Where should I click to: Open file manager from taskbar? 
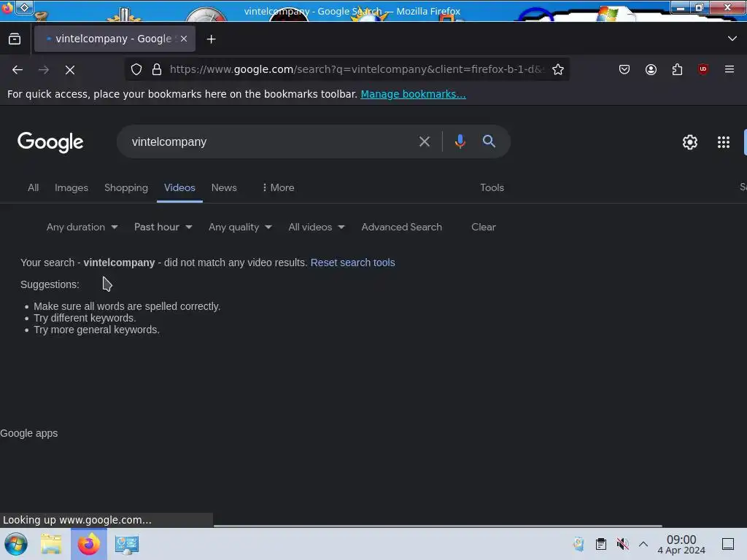(x=51, y=544)
